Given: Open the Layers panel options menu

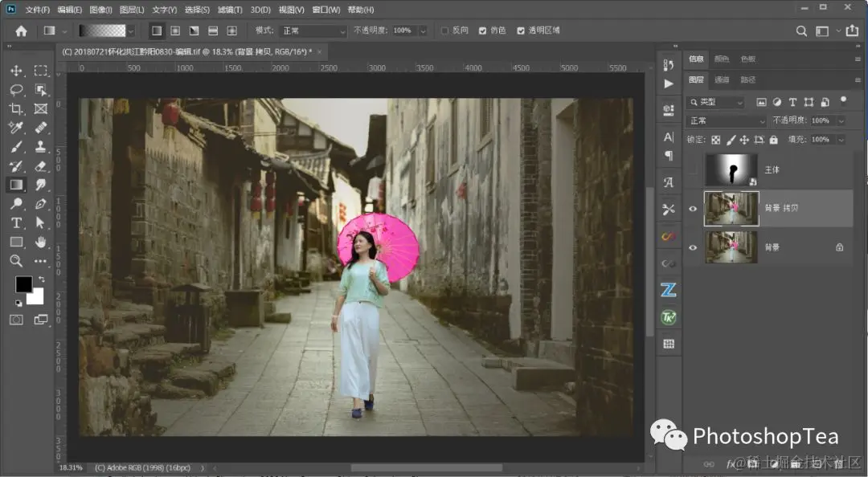Looking at the screenshot, I should [x=858, y=79].
